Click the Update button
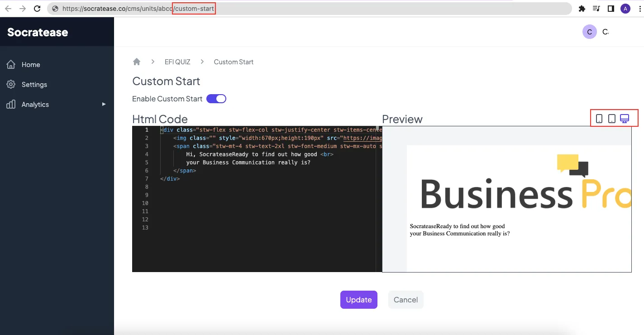644x335 pixels. click(x=359, y=300)
